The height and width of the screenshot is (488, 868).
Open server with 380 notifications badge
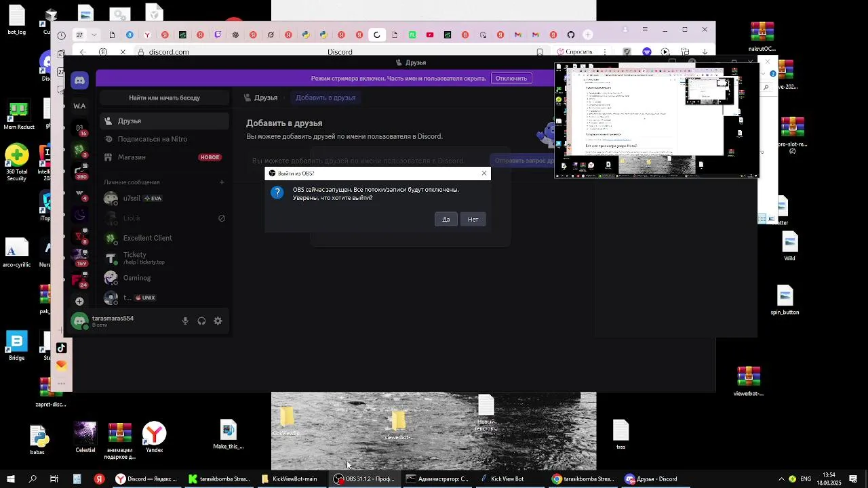click(80, 171)
